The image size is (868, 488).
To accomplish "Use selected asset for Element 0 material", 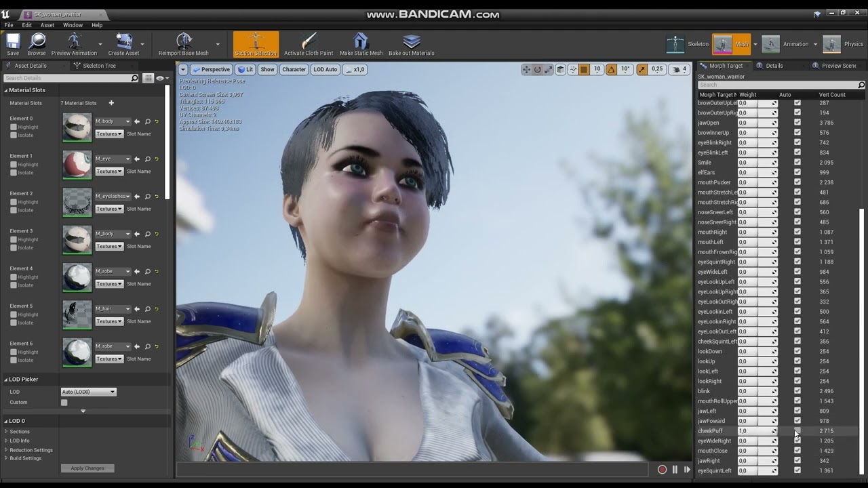I will [137, 121].
